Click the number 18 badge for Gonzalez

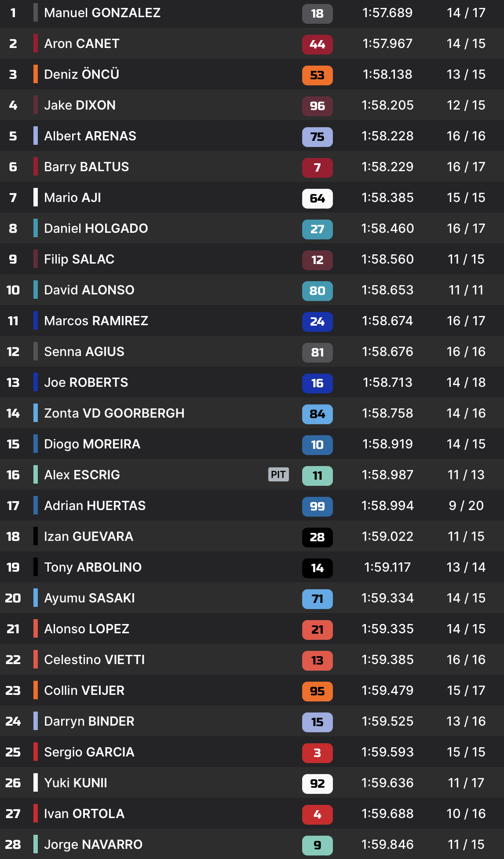(317, 14)
